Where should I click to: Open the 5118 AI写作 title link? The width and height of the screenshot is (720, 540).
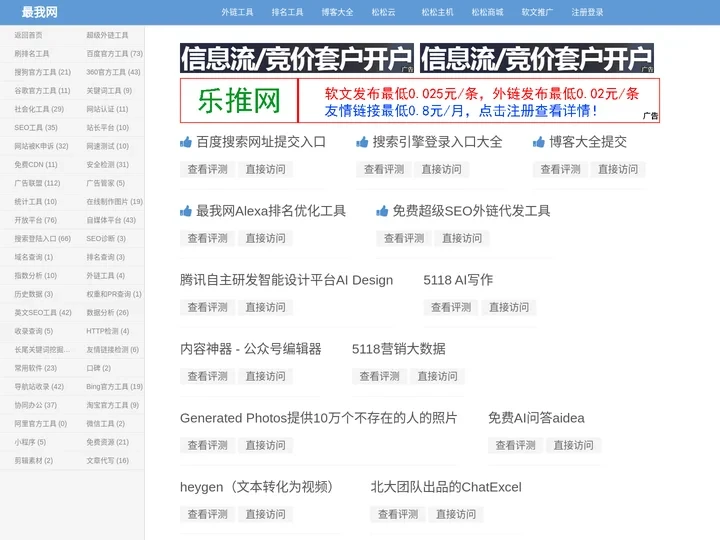coord(458,280)
